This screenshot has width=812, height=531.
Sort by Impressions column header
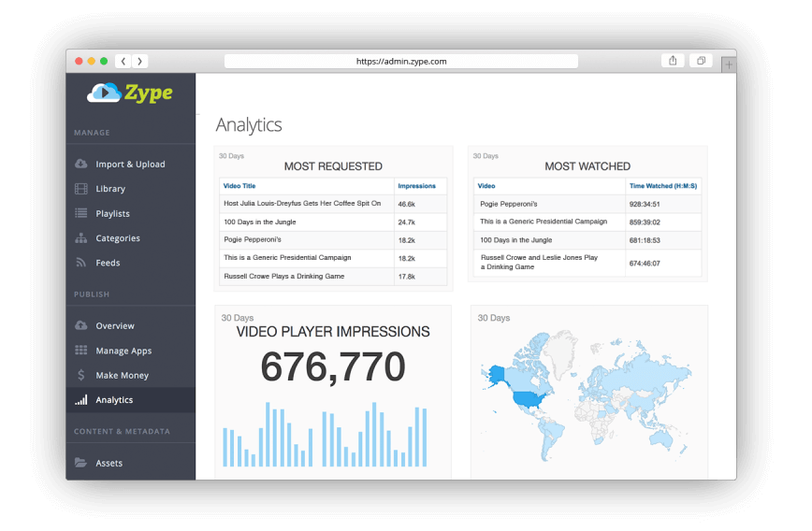pos(416,186)
